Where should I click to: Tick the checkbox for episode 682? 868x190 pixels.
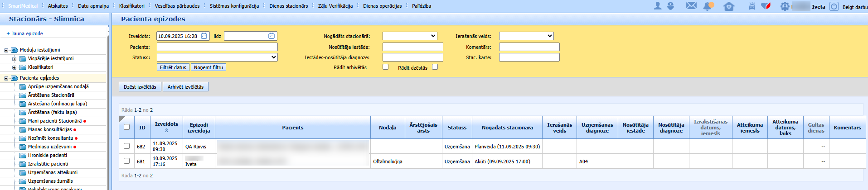[126, 146]
